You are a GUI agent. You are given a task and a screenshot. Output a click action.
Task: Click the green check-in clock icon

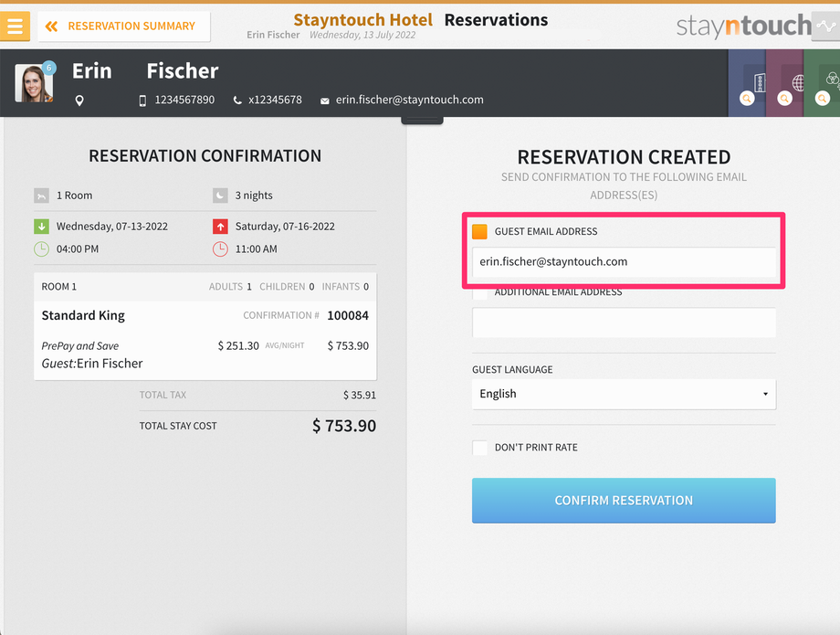point(41,249)
